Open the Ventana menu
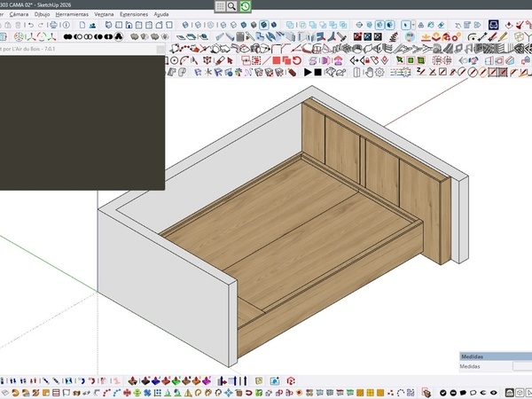 click(x=104, y=15)
